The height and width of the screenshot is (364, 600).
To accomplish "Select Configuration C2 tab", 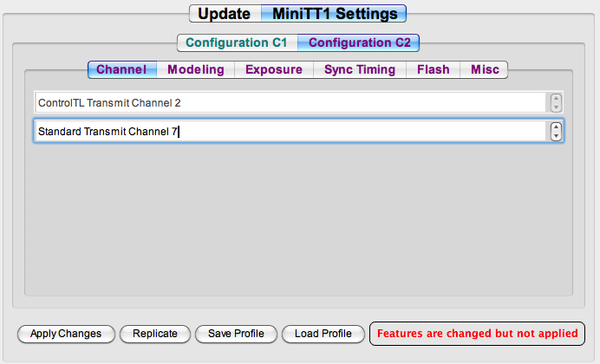I will (x=359, y=42).
